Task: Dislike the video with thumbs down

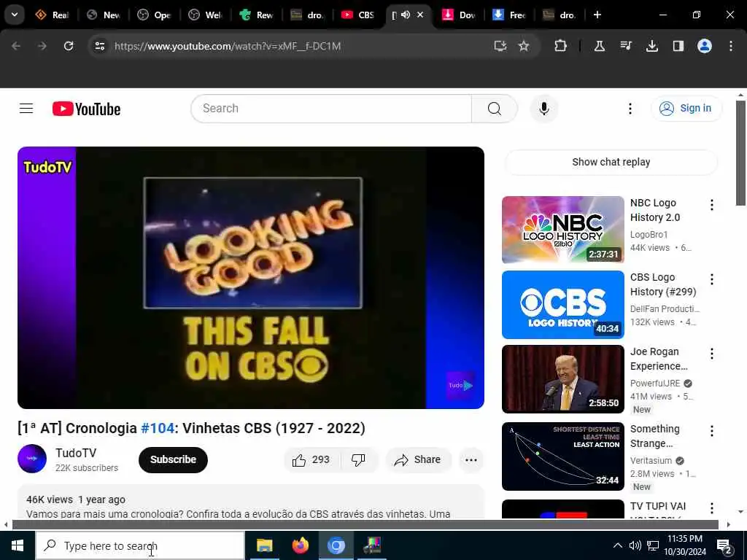Action: (x=358, y=459)
